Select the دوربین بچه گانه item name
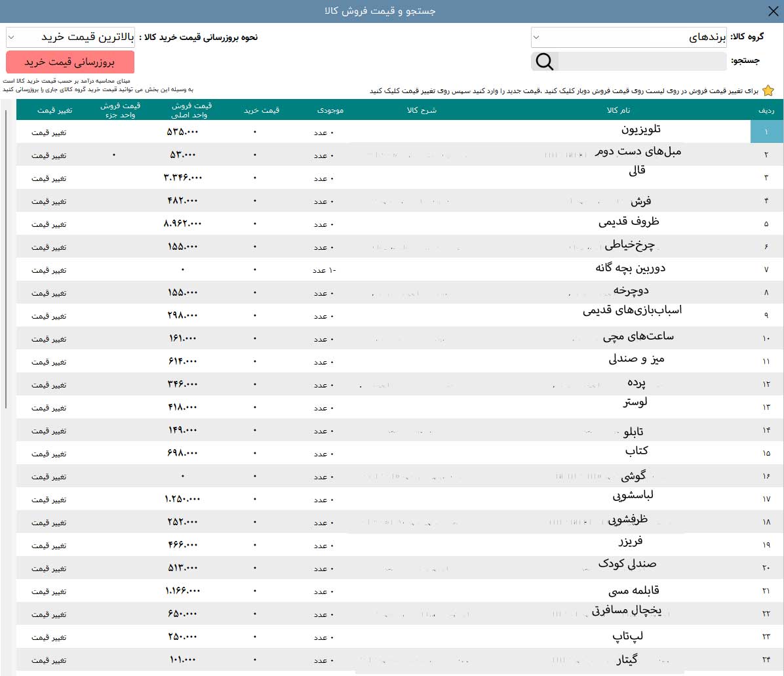This screenshot has width=784, height=676. (631, 268)
